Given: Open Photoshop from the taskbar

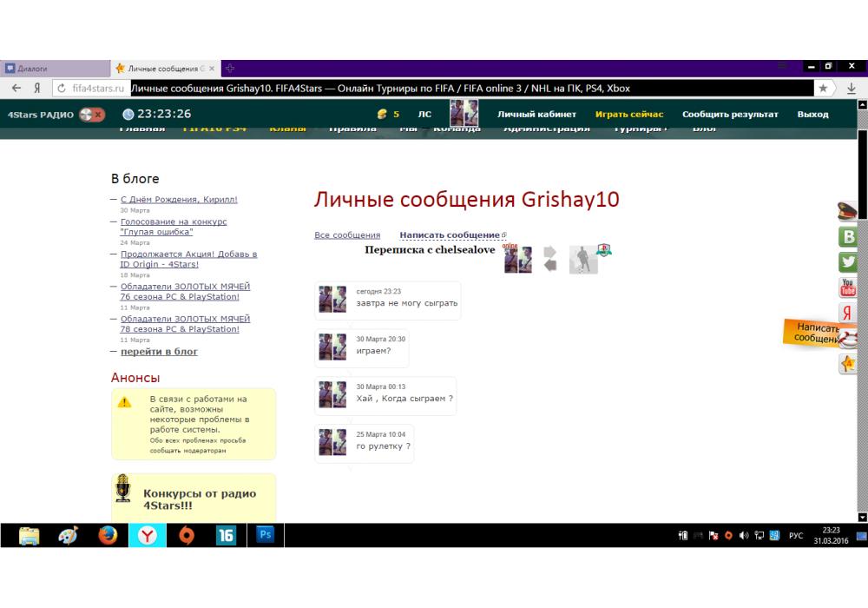Looking at the screenshot, I should (266, 535).
